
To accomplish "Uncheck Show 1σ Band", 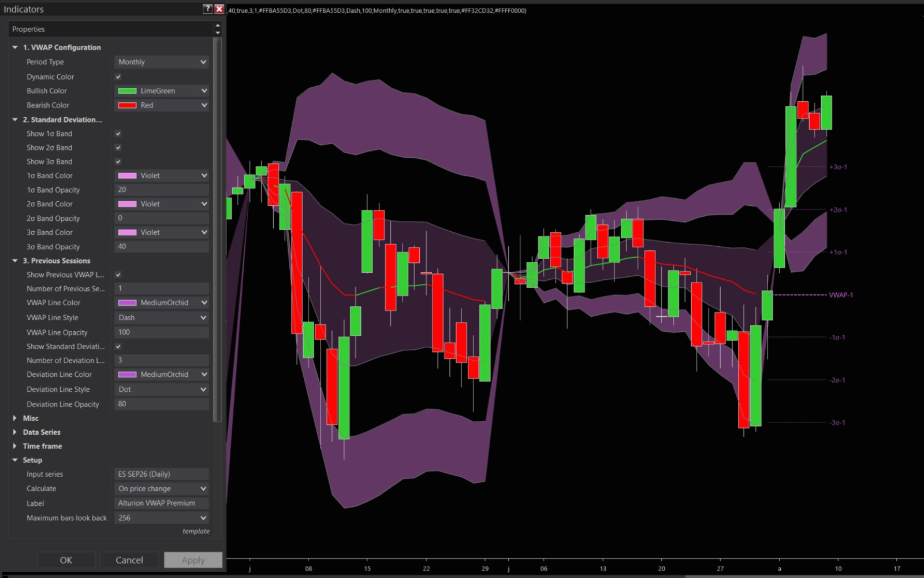I will coord(118,134).
